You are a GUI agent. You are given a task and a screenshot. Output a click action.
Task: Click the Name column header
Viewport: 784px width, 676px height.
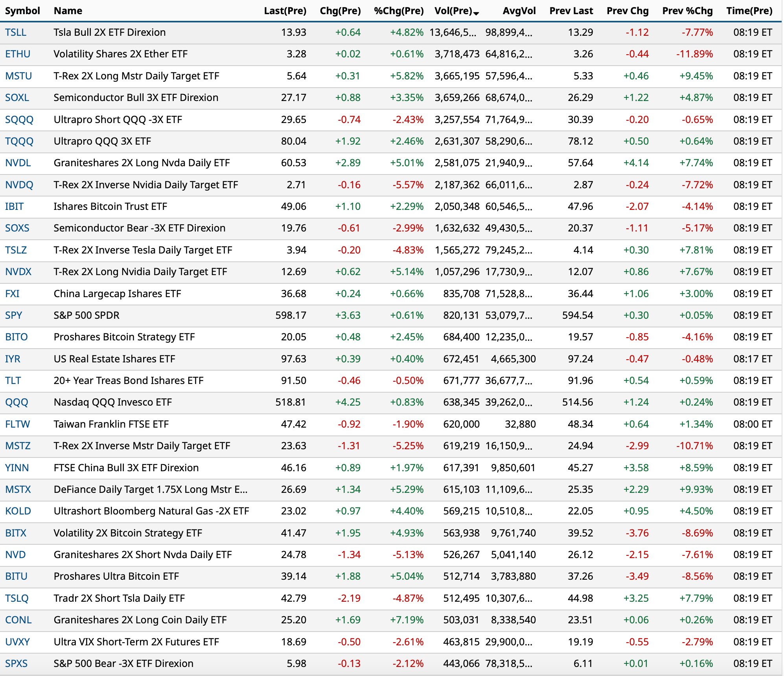click(68, 11)
